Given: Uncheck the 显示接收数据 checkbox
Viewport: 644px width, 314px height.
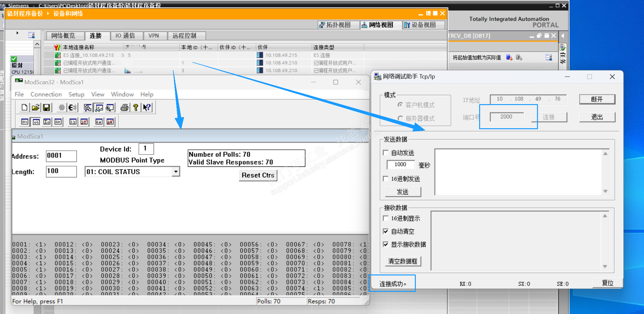Looking at the screenshot, I should click(386, 245).
